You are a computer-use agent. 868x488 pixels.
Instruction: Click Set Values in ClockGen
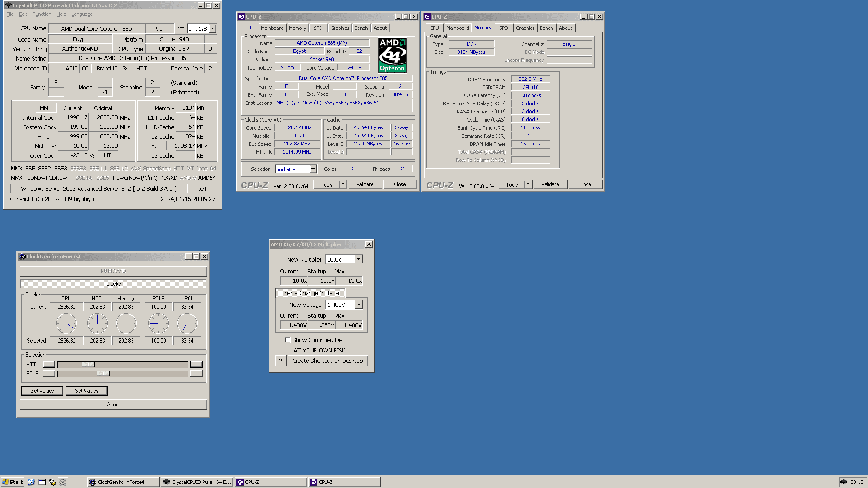86,391
